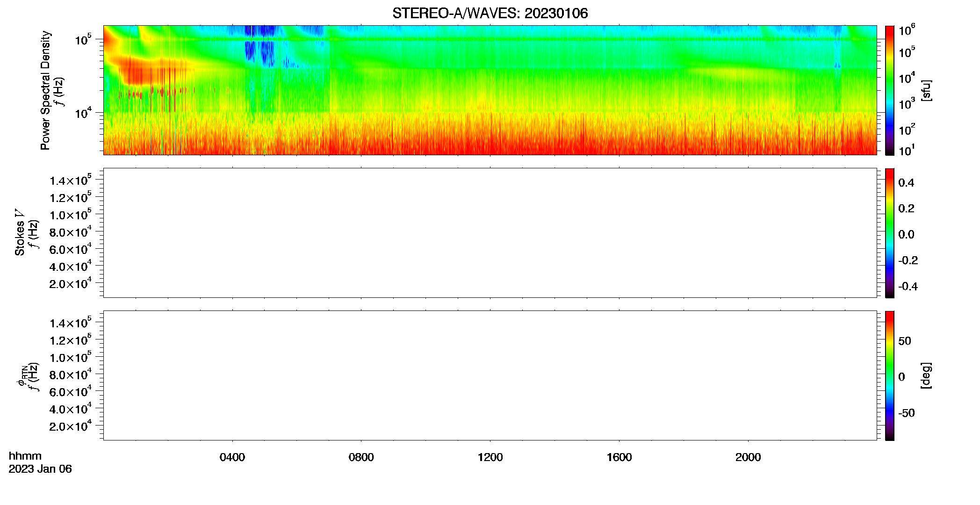
Task: Click the 0.4 value on Stokes color bar
Action: 906,183
